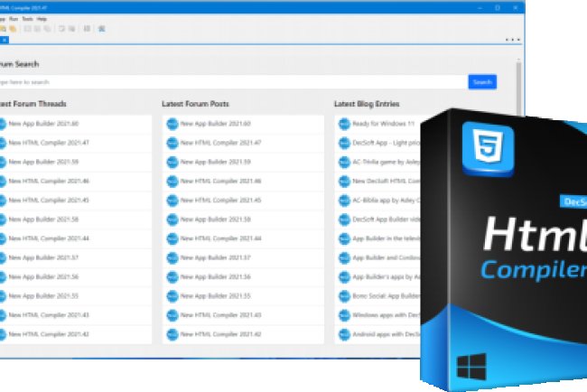Close the active blue tab
The height and width of the screenshot is (392, 587).
[3, 40]
